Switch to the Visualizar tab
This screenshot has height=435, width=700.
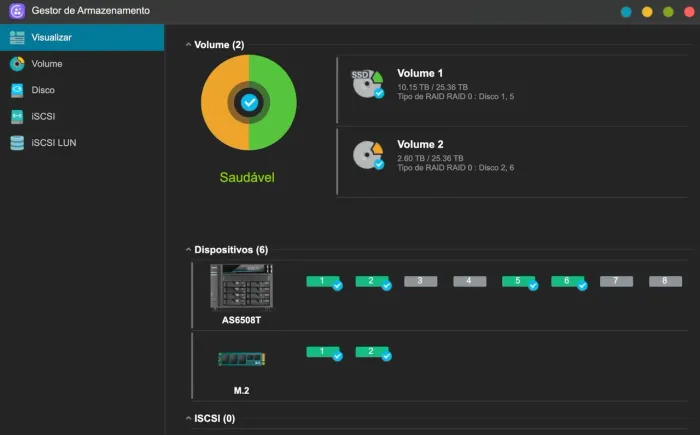click(82, 38)
